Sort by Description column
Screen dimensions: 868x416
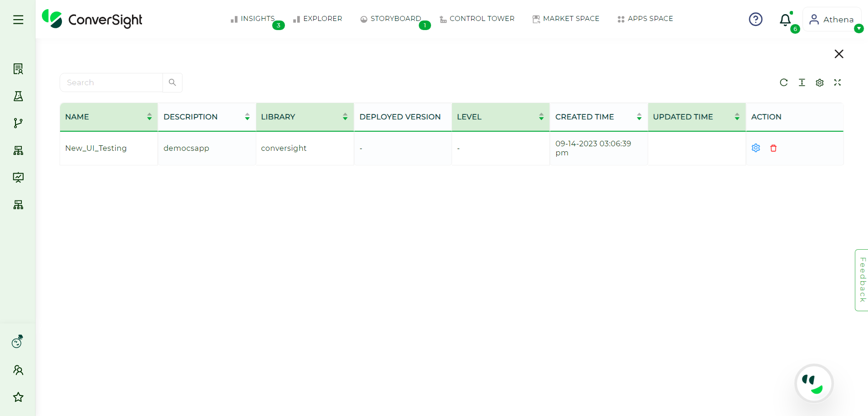tap(247, 117)
